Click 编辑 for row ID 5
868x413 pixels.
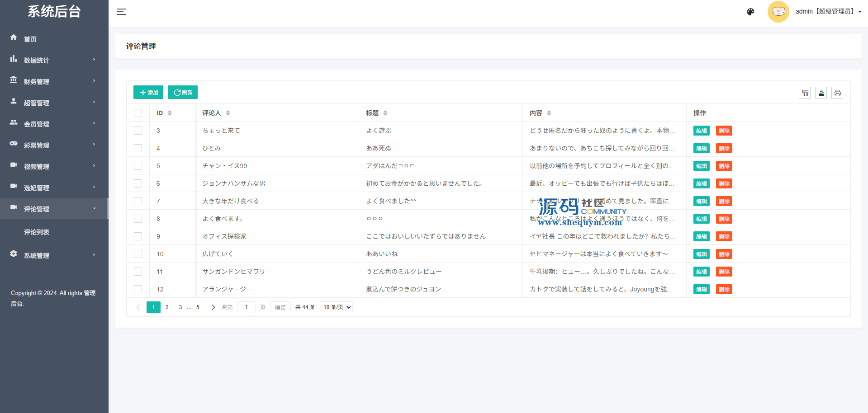[701, 166]
